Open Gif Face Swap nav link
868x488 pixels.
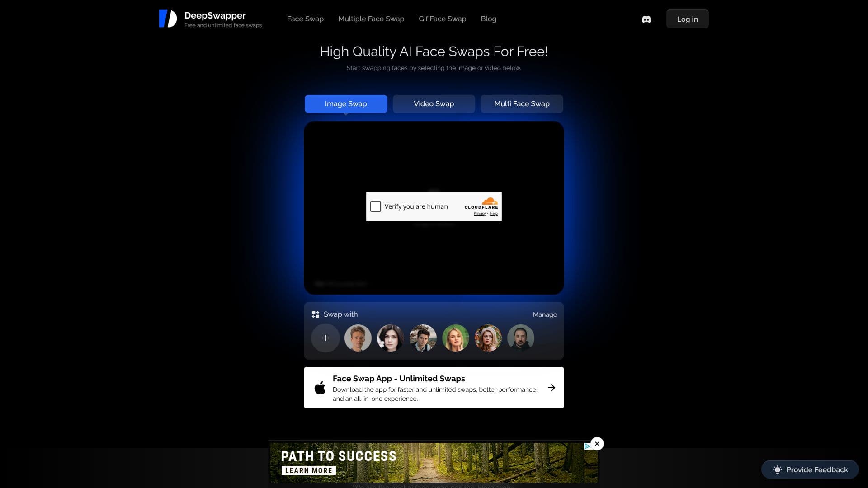pyautogui.click(x=443, y=19)
